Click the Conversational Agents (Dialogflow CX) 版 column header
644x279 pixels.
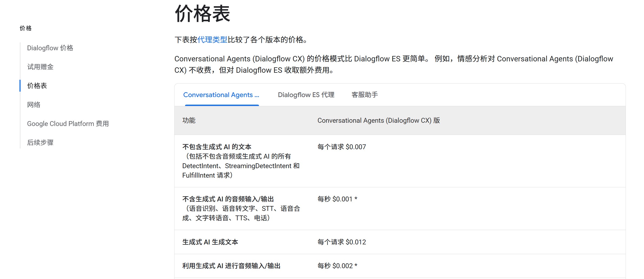click(379, 121)
